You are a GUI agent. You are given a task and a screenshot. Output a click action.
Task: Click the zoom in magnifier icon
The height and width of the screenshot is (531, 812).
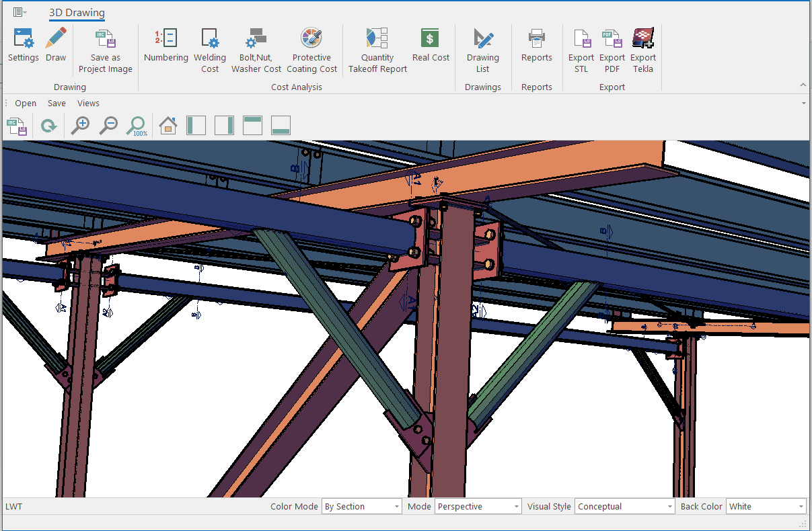click(x=81, y=126)
